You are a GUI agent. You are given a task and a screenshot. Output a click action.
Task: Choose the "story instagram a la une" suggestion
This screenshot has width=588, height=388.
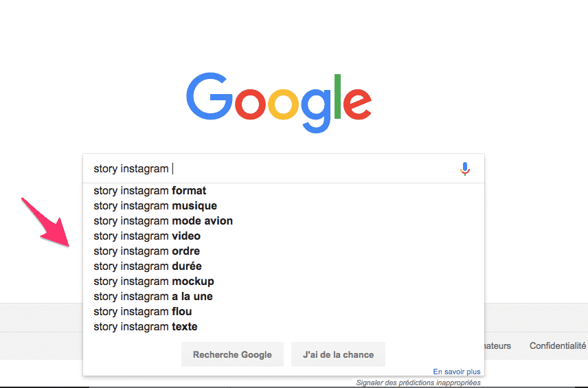[x=153, y=297]
